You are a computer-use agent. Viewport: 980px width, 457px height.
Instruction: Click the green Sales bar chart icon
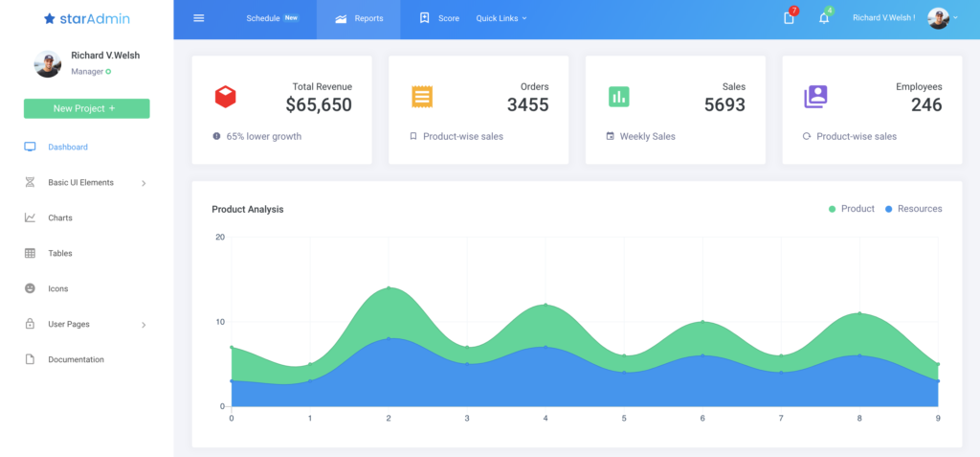(x=619, y=97)
